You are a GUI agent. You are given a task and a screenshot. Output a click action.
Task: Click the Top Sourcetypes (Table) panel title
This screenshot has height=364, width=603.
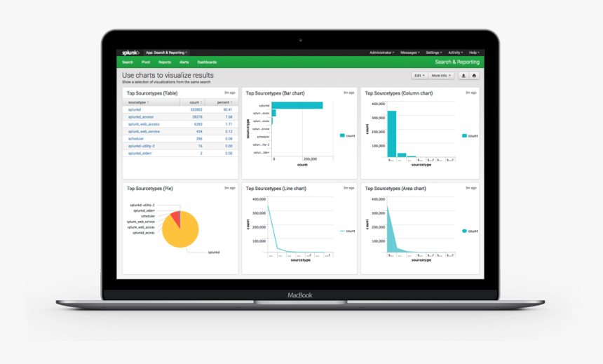tap(152, 93)
